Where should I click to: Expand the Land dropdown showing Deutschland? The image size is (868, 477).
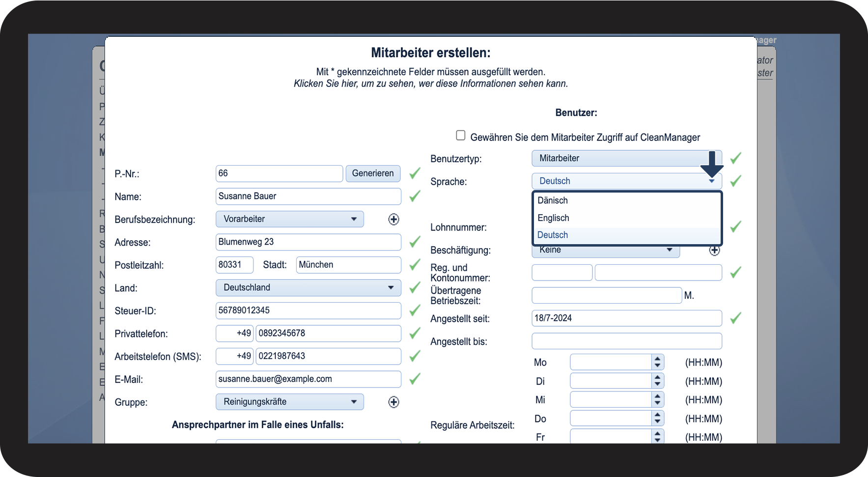308,288
